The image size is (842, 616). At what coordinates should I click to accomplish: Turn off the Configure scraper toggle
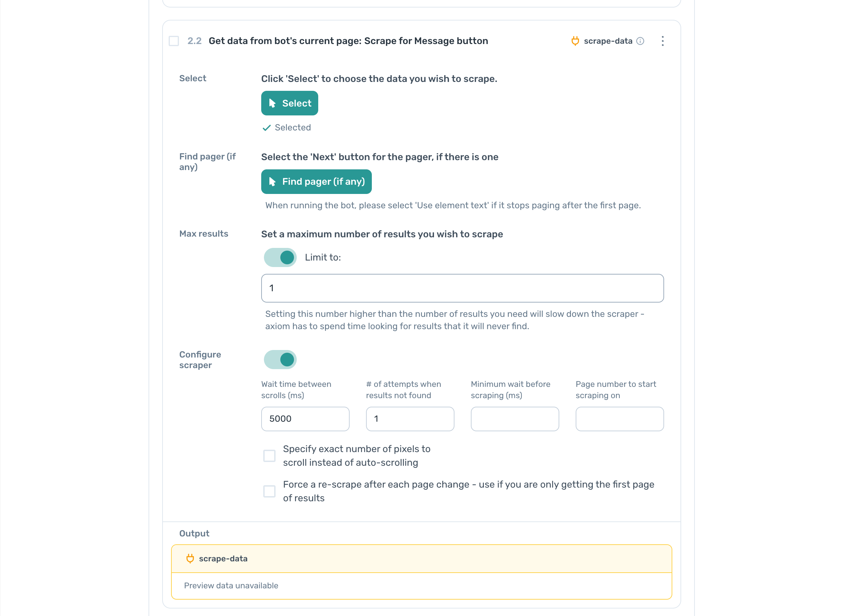280,359
